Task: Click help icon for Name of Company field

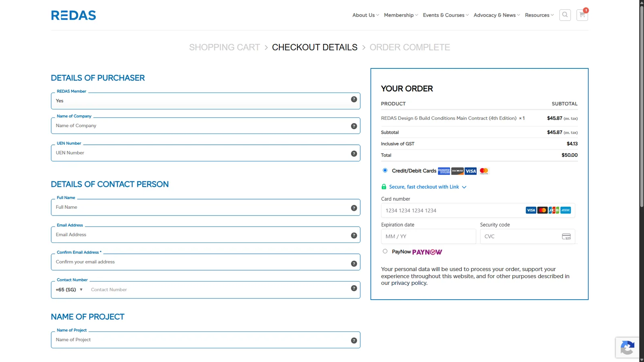Action: pyautogui.click(x=354, y=126)
